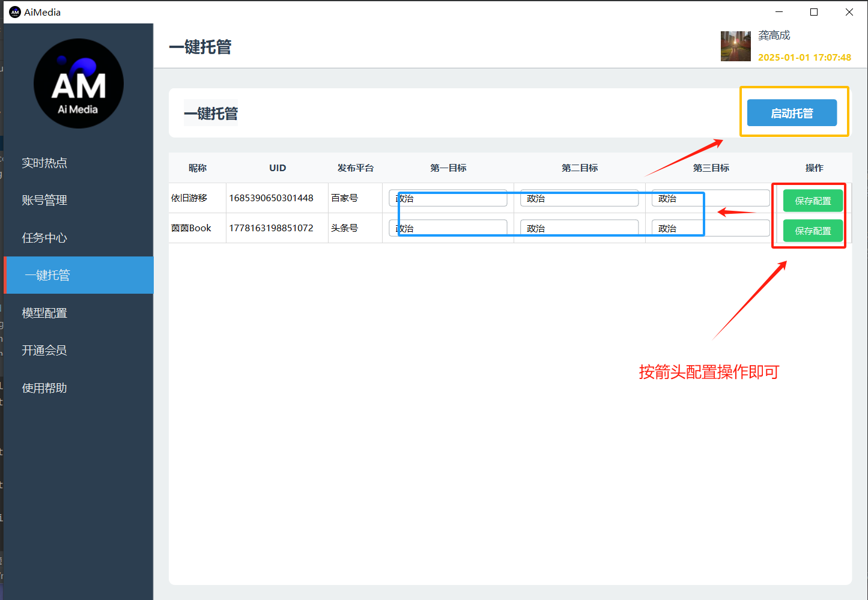The height and width of the screenshot is (600, 868).
Task: Click the user avatar thumbnail
Action: (x=735, y=46)
